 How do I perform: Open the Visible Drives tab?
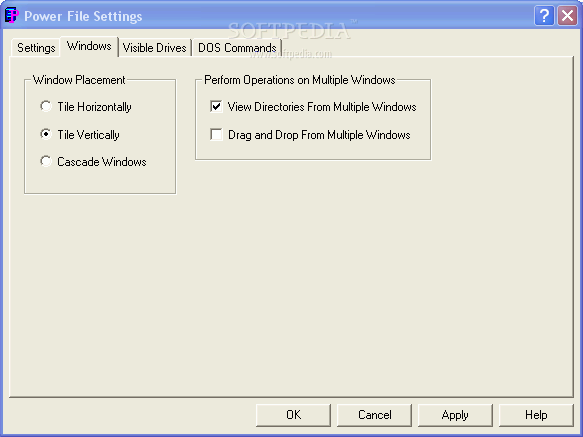coord(154,48)
